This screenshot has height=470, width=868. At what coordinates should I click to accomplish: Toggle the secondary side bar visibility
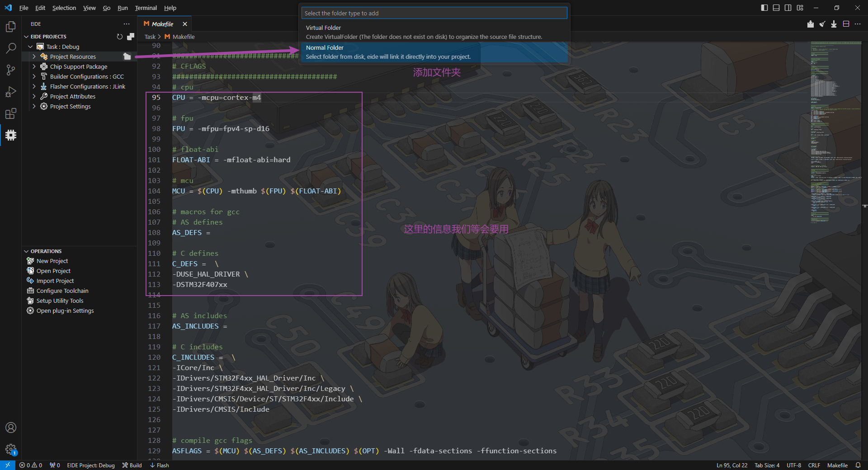click(788, 8)
